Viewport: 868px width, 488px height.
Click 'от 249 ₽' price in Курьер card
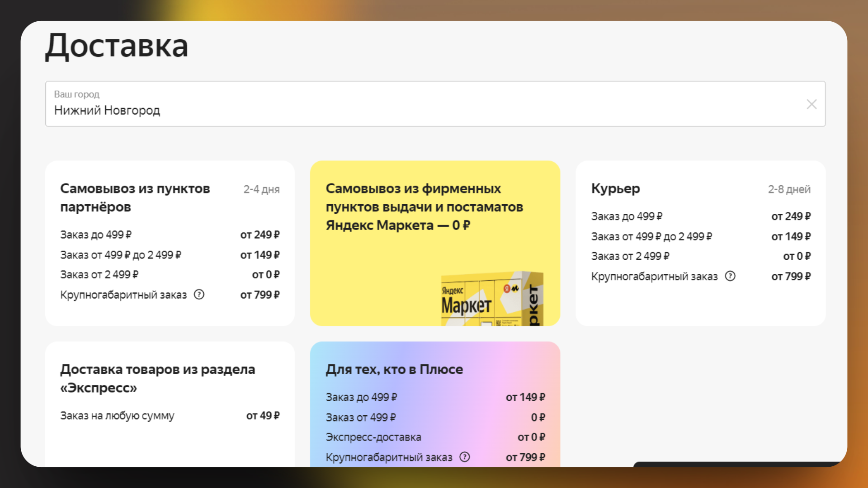(791, 216)
